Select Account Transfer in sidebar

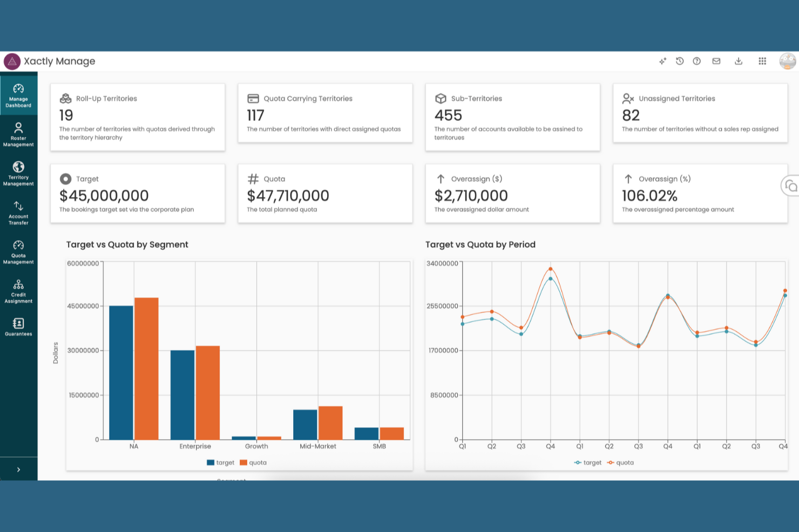[x=18, y=213]
